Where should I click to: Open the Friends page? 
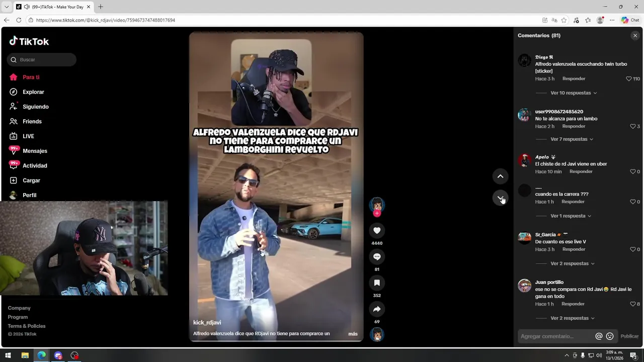click(x=25, y=121)
